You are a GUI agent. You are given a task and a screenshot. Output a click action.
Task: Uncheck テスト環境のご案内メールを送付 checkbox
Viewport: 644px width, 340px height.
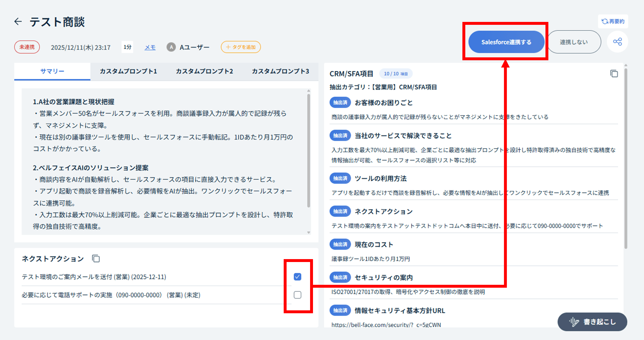pyautogui.click(x=298, y=277)
